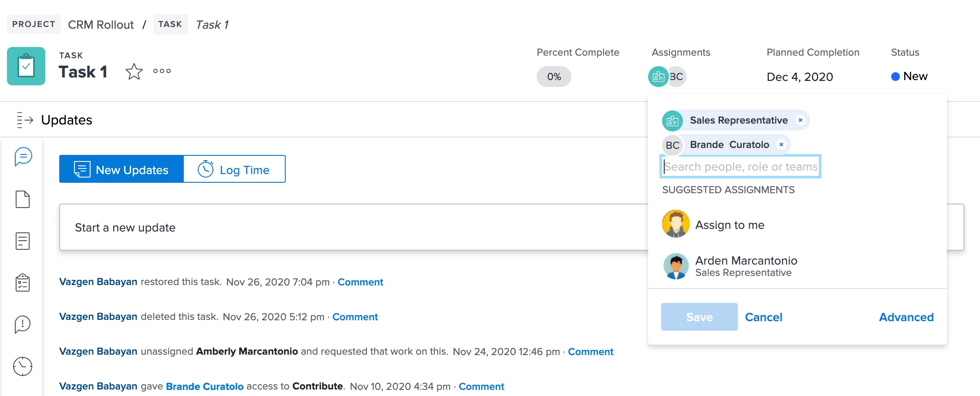Screen dimensions: 980x396
Task: Click the Search people, role or teams field
Action: point(740,167)
